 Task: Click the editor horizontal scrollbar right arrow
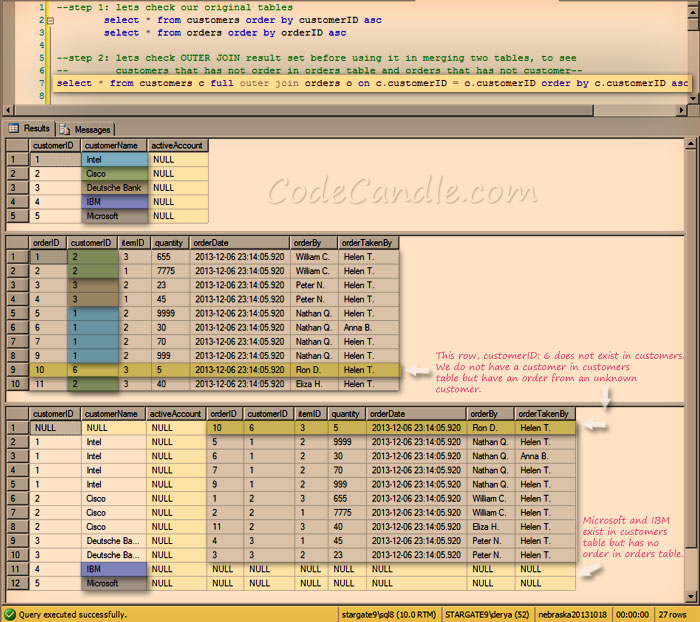point(681,110)
